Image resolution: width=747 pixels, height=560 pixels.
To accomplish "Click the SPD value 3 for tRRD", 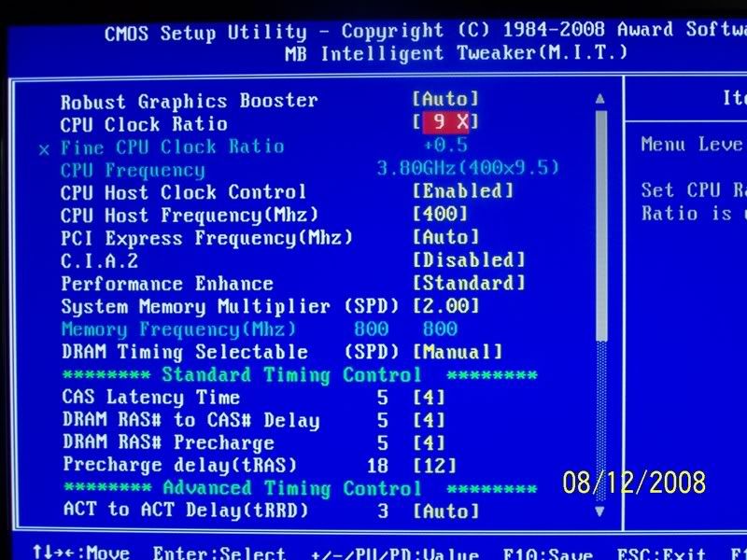I will click(383, 511).
